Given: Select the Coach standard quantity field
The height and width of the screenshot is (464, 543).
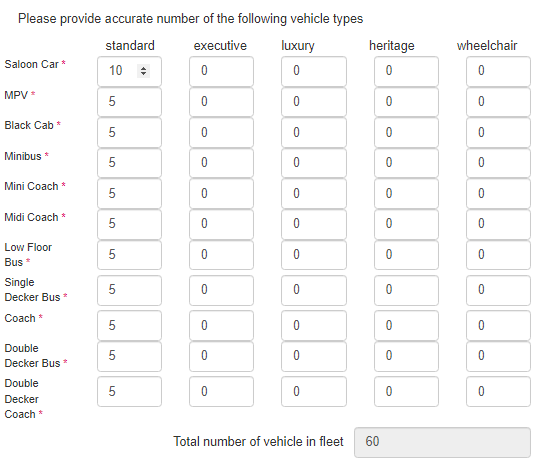Looking at the screenshot, I should click(129, 325).
